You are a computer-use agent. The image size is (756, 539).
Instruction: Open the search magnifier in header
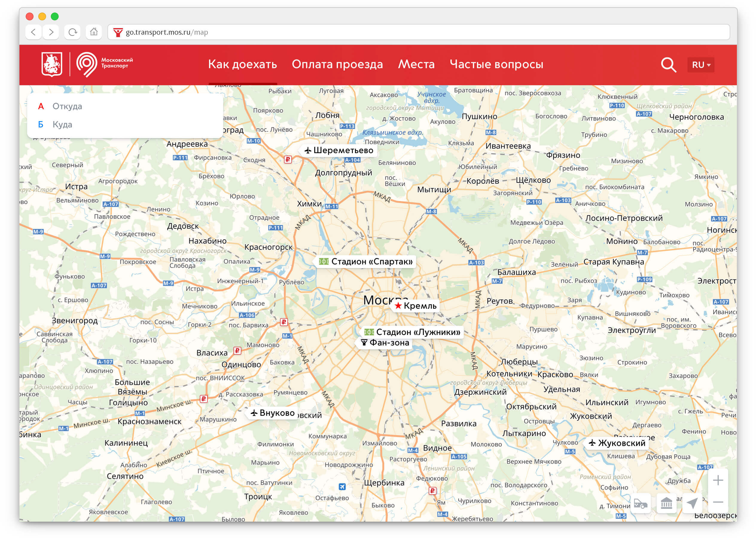coord(668,65)
